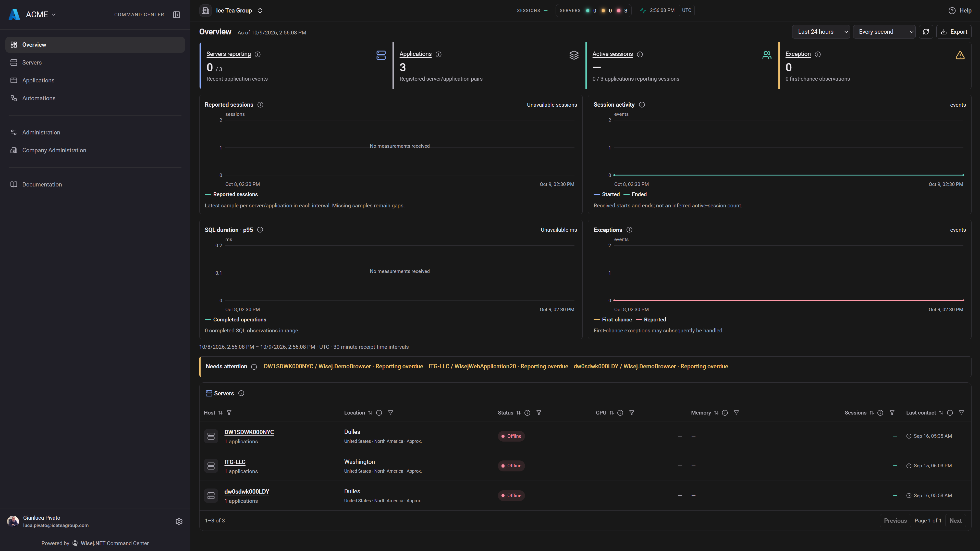Open the Servers table heading link
The width and height of the screenshot is (980, 551).
pos(224,394)
